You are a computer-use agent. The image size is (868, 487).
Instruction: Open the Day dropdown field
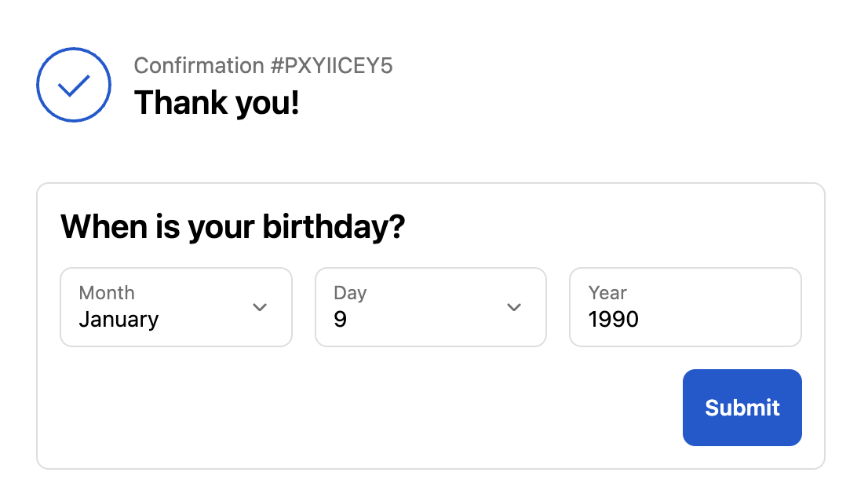click(x=430, y=307)
